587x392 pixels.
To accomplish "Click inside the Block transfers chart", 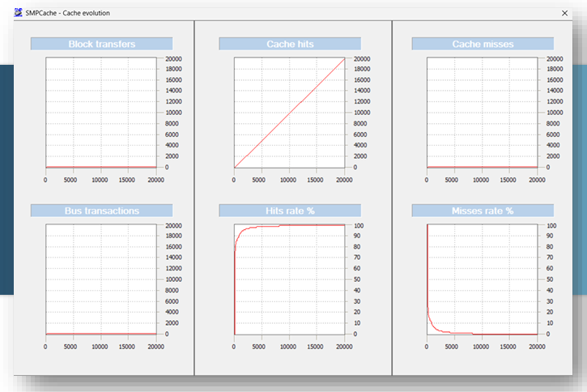I will pyautogui.click(x=101, y=113).
